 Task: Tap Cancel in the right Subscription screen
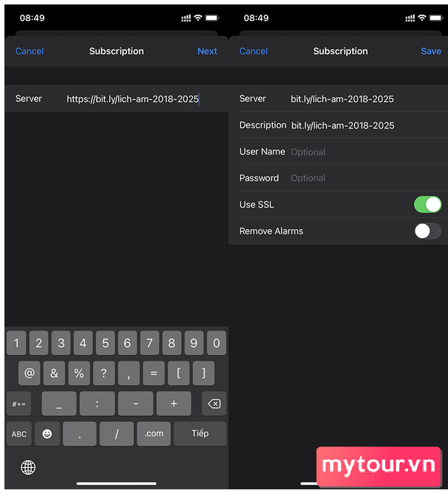(x=254, y=51)
